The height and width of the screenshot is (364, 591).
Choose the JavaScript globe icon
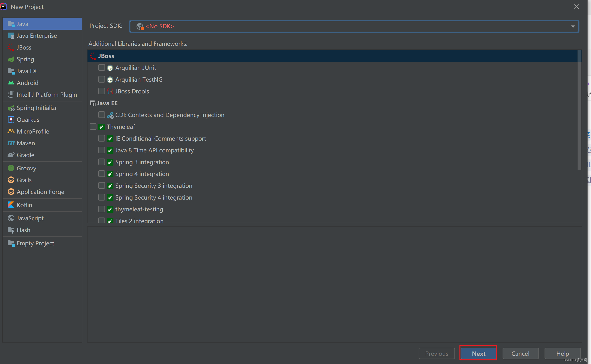tap(11, 218)
